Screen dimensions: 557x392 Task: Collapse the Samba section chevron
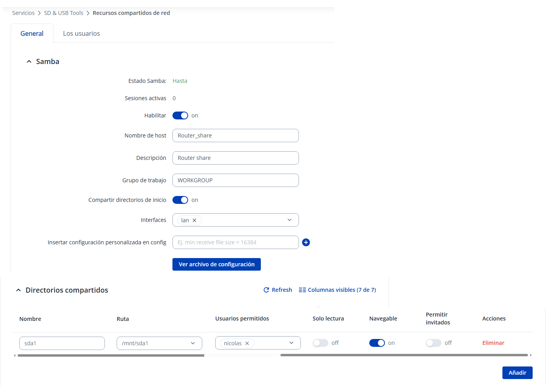click(x=29, y=62)
